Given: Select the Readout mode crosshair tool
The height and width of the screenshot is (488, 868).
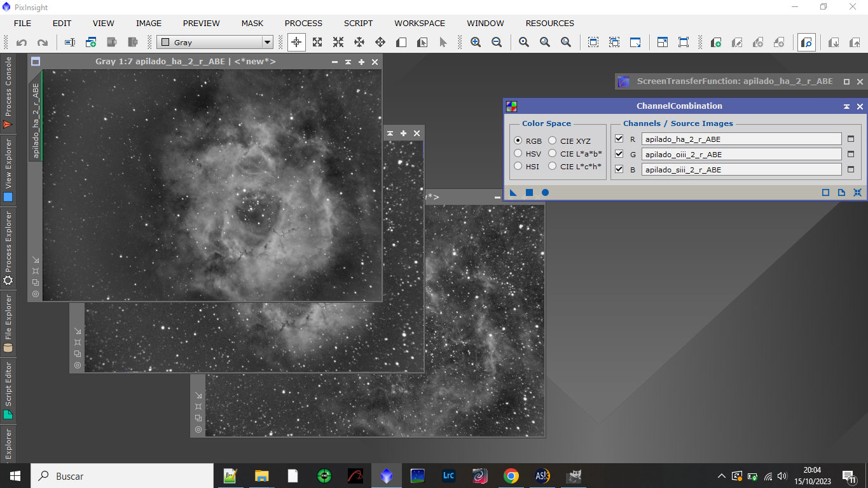Looking at the screenshot, I should point(296,43).
